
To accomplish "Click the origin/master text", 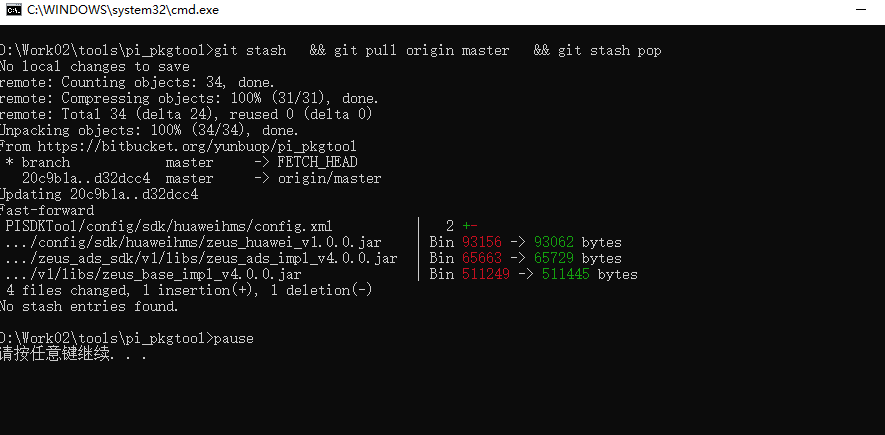I will [x=329, y=178].
